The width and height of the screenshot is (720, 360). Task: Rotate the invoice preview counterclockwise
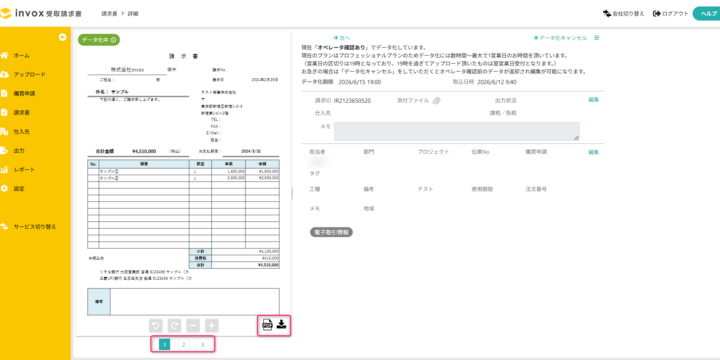coord(156,326)
